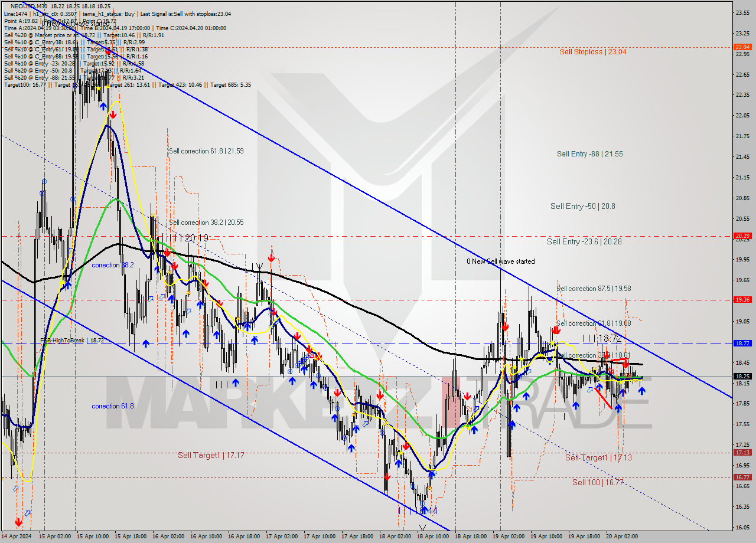Screen dimensions: 756x543
Task: Select the 'Sell Stoploss | 23.04' label
Action: point(593,52)
